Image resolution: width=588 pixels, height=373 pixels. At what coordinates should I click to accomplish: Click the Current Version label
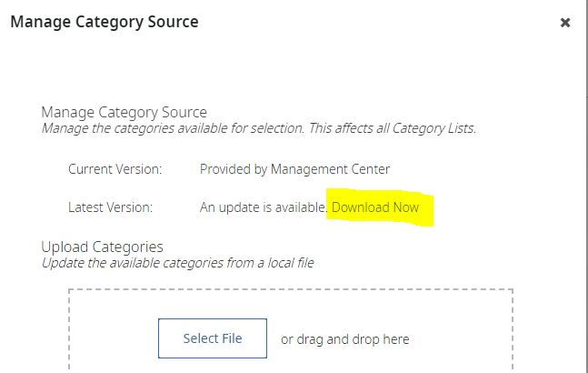point(115,168)
